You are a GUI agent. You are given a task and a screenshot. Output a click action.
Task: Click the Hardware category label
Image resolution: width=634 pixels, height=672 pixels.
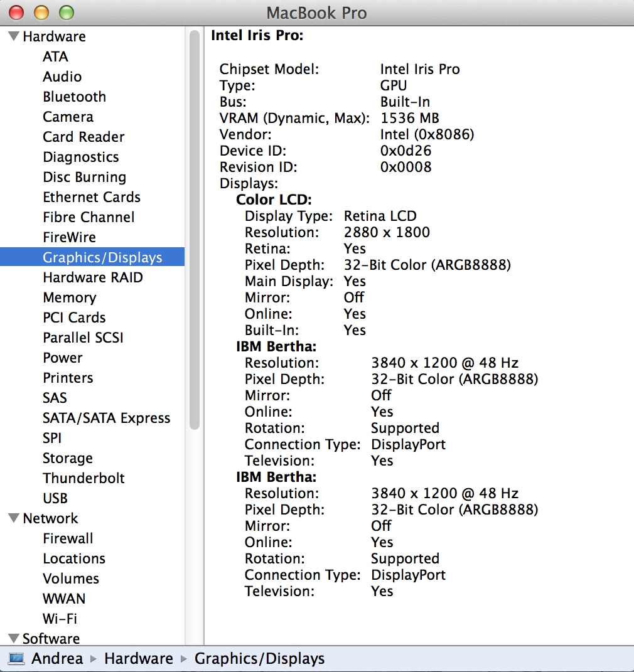click(54, 36)
